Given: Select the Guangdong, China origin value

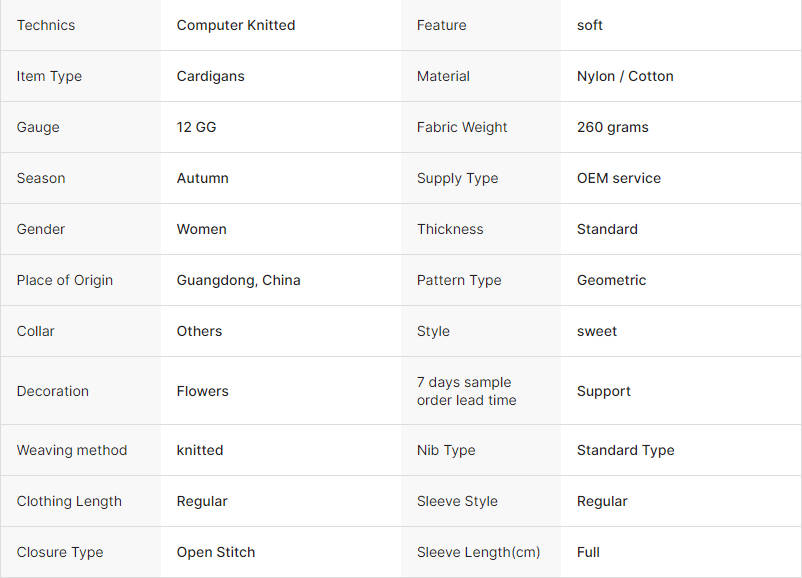Looking at the screenshot, I should click(238, 280).
